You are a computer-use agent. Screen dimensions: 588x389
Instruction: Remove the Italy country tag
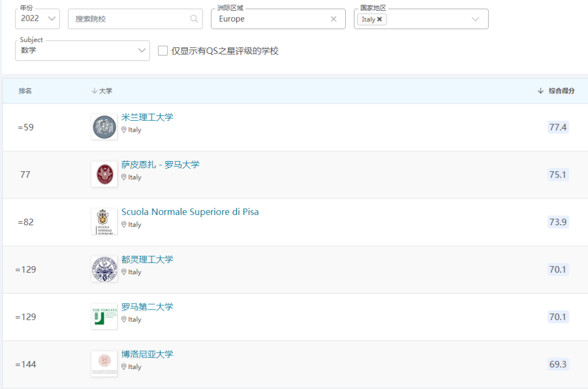point(379,19)
